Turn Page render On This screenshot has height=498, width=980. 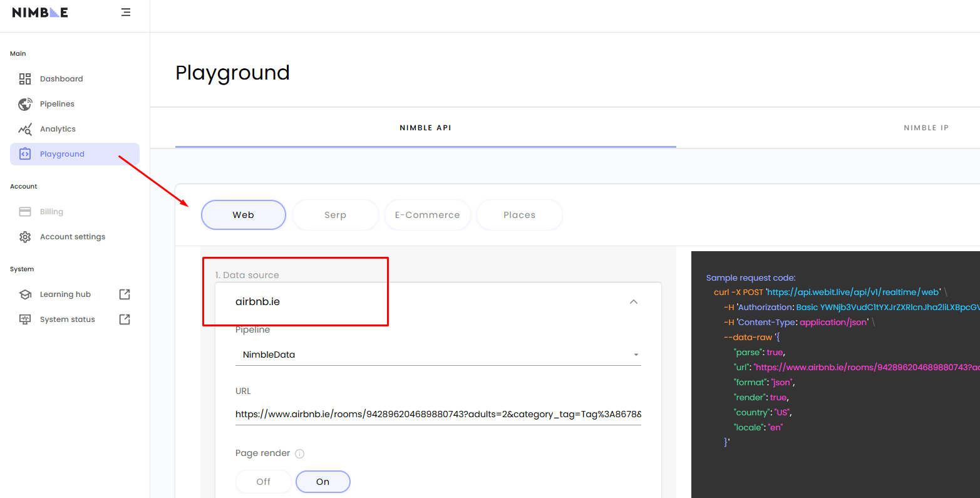(x=322, y=482)
